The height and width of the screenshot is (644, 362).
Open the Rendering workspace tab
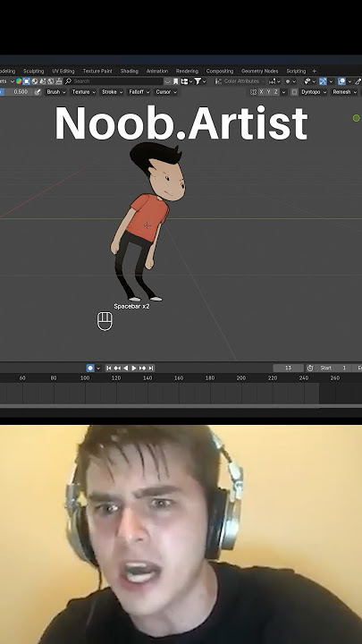[x=187, y=71]
